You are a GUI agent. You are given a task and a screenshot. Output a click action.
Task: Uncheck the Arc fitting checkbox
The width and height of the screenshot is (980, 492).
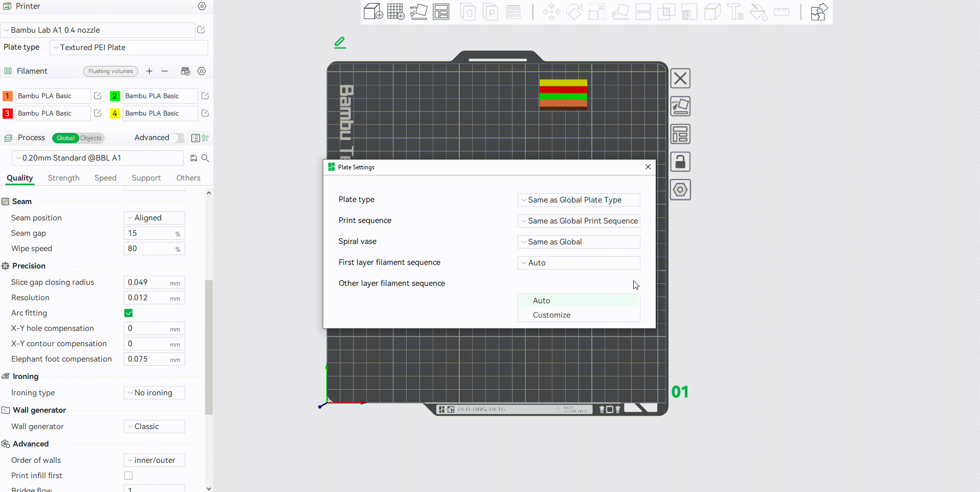[128, 313]
